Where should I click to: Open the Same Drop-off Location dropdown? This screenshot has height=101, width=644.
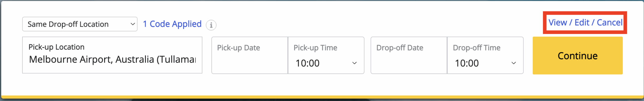(x=79, y=24)
